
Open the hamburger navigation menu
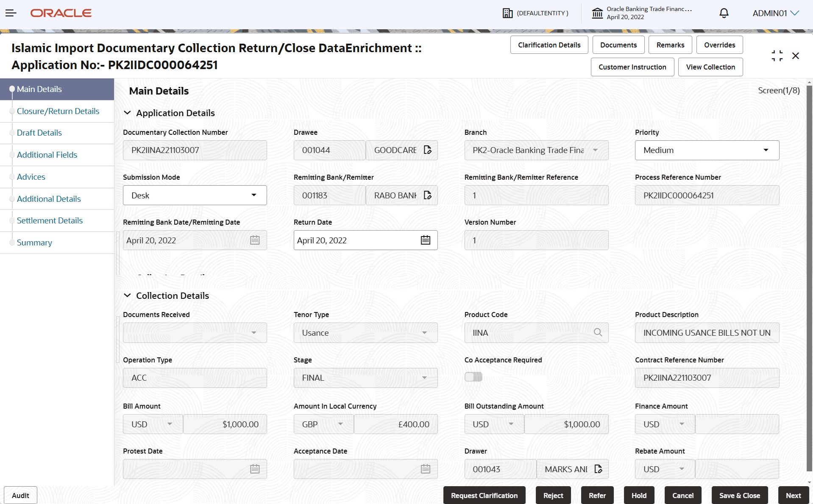11,13
